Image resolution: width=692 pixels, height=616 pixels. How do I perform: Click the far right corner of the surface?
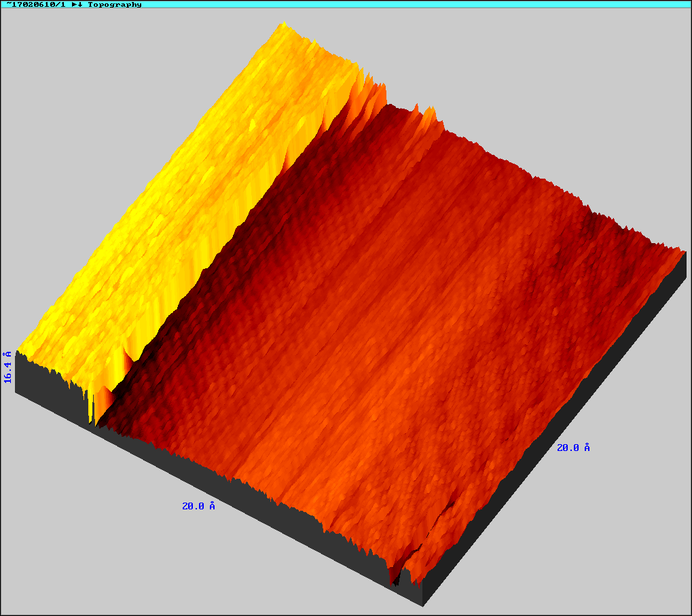pyautogui.click(x=682, y=251)
